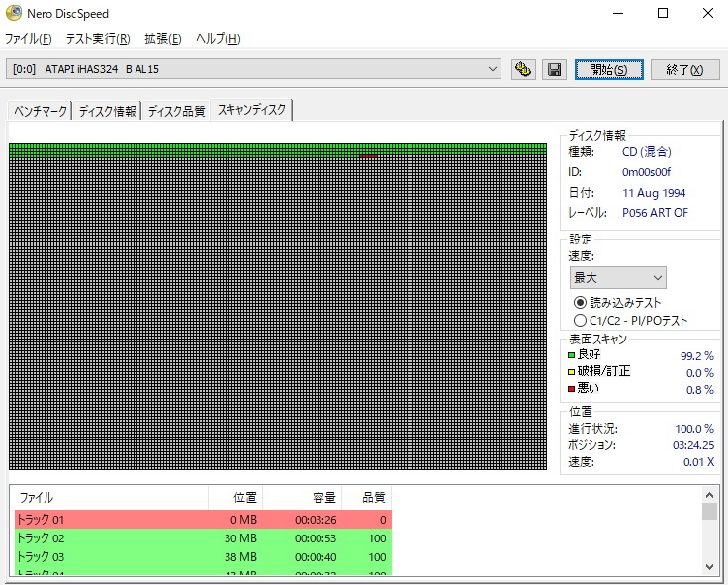Select the トラック 02 row
728x585 pixels.
pyautogui.click(x=203, y=538)
